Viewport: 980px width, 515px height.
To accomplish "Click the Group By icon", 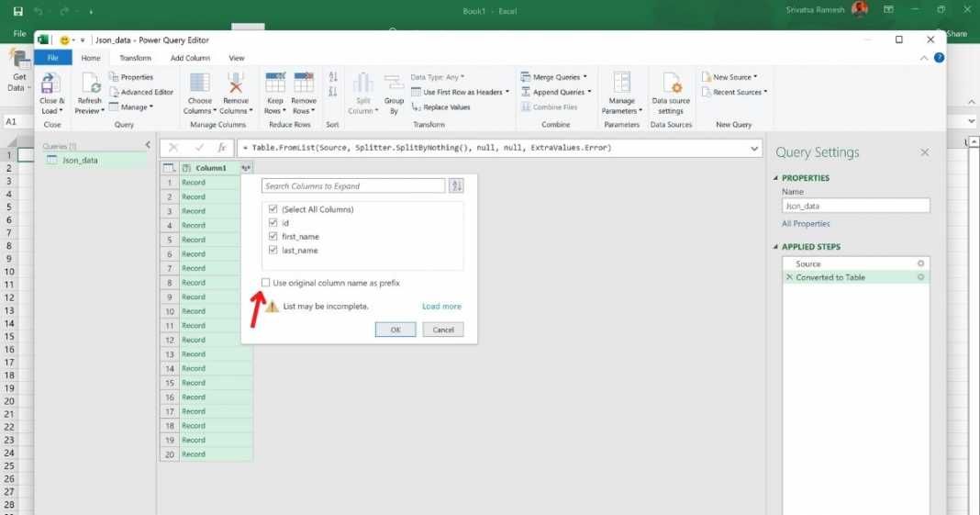I will click(394, 84).
